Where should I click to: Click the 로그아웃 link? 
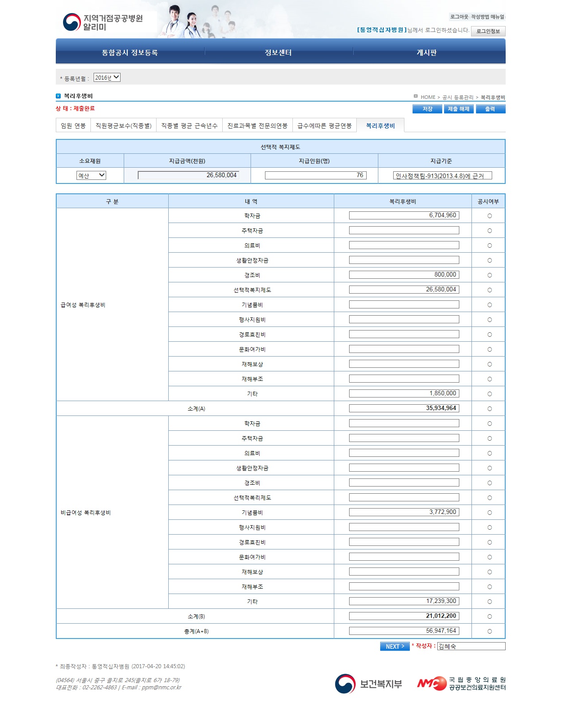click(x=459, y=17)
